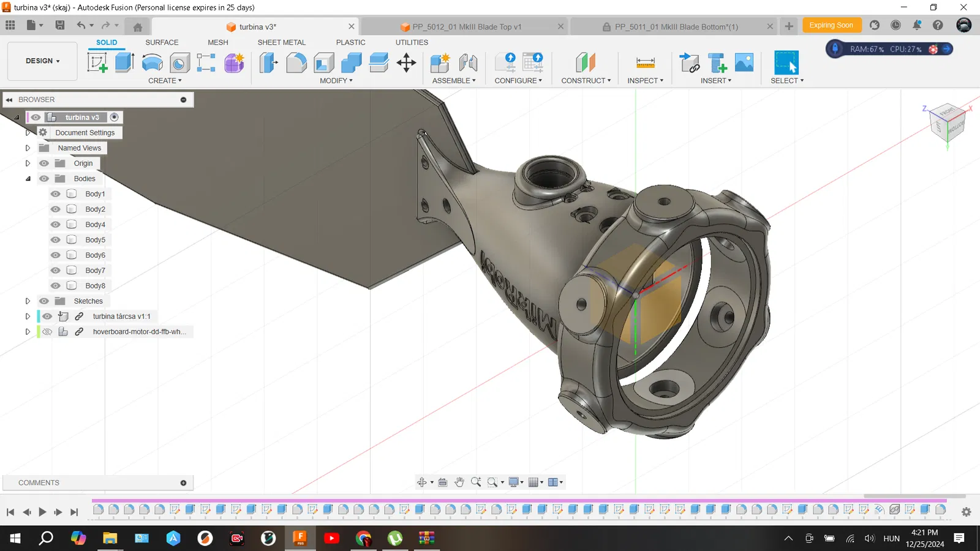Hide Body1 using its eye icon

(56, 194)
